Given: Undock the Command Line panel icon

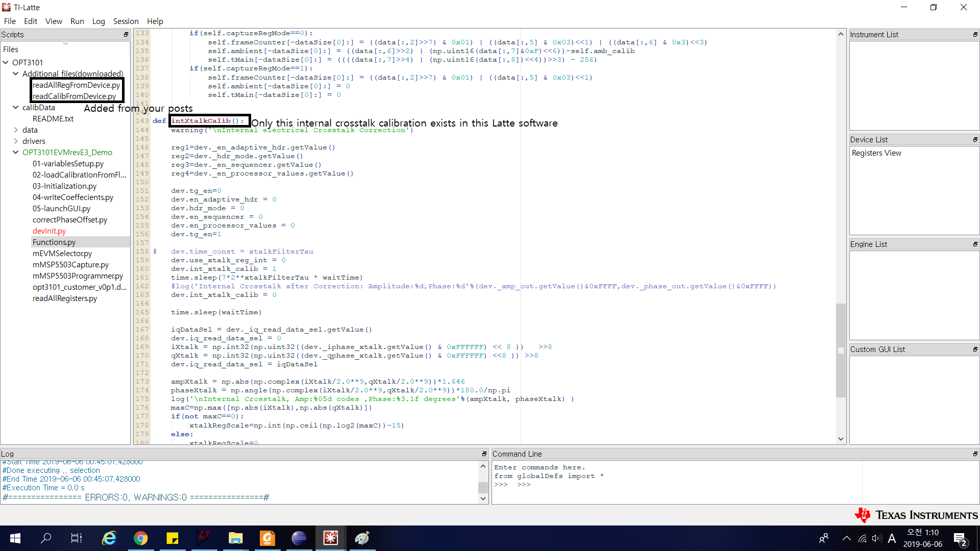Looking at the screenshot, I should click(x=975, y=454).
